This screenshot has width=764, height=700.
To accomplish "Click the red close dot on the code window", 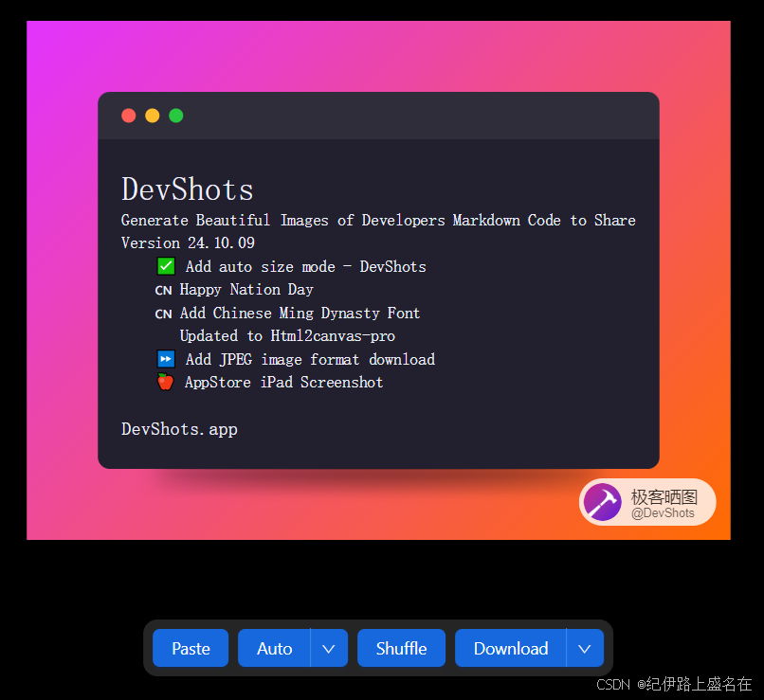I will pos(129,116).
